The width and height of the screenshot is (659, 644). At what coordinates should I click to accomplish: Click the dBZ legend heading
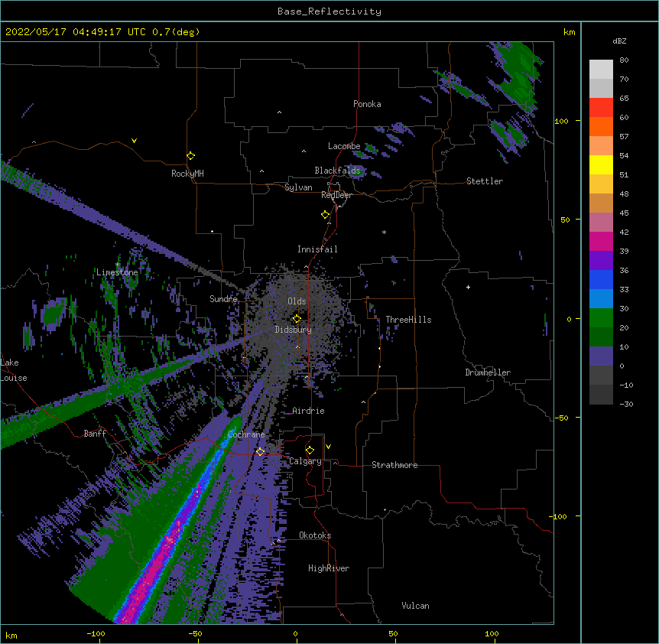tap(619, 41)
